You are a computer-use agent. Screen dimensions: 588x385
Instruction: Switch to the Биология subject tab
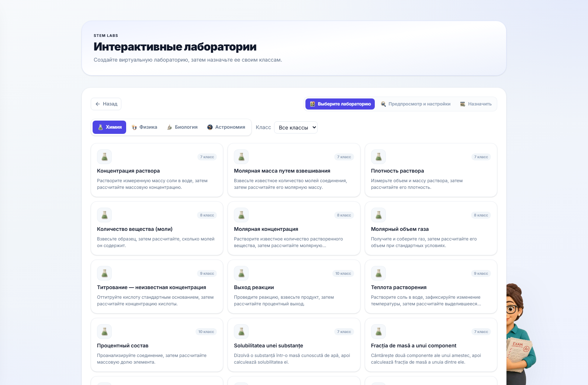182,127
